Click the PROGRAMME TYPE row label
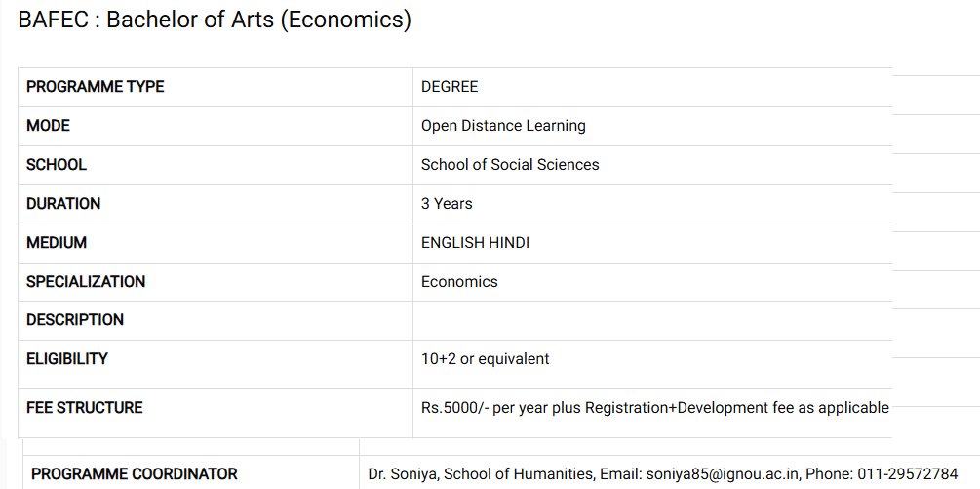Image resolution: width=980 pixels, height=489 pixels. click(x=96, y=87)
